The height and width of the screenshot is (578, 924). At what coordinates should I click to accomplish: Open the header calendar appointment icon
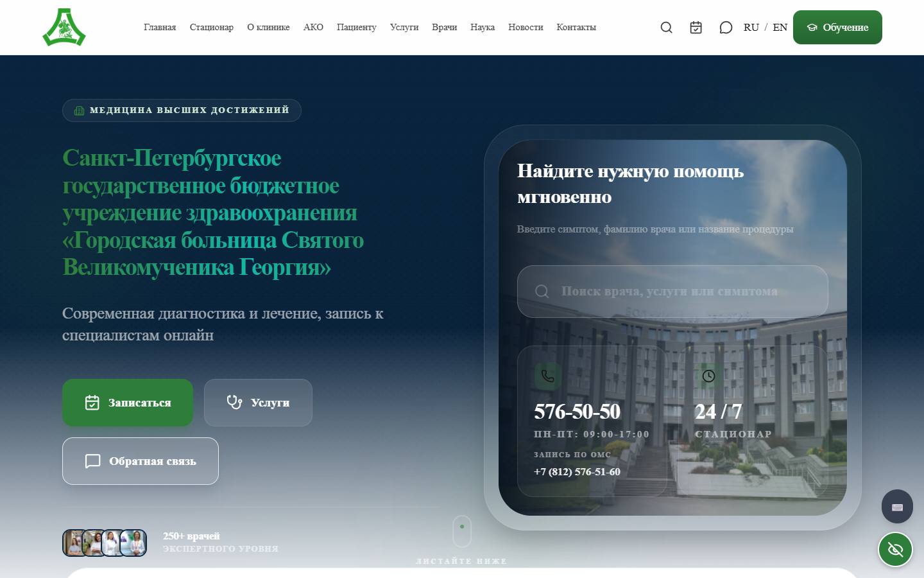tap(696, 28)
